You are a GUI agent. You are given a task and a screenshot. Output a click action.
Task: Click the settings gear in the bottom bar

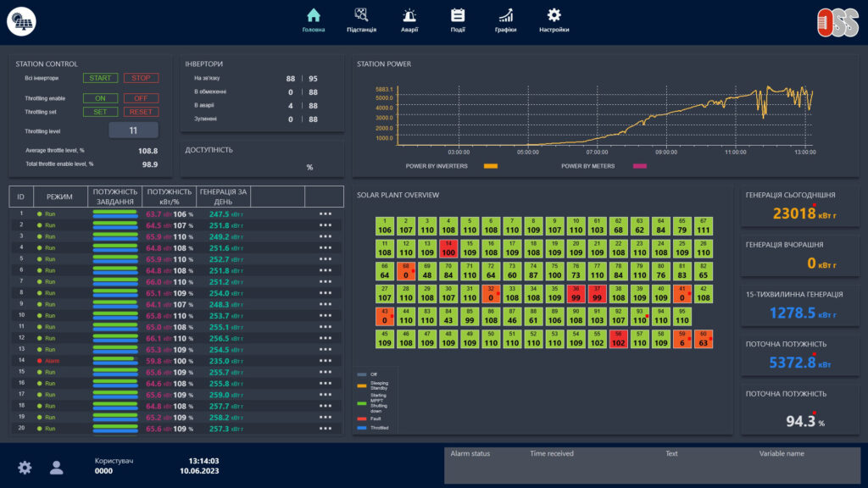click(25, 467)
